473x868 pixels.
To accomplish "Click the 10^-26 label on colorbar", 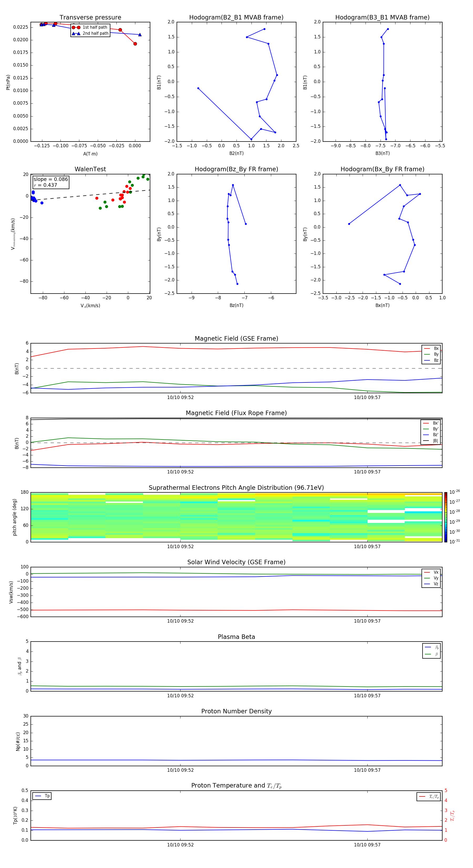I will [455, 492].
